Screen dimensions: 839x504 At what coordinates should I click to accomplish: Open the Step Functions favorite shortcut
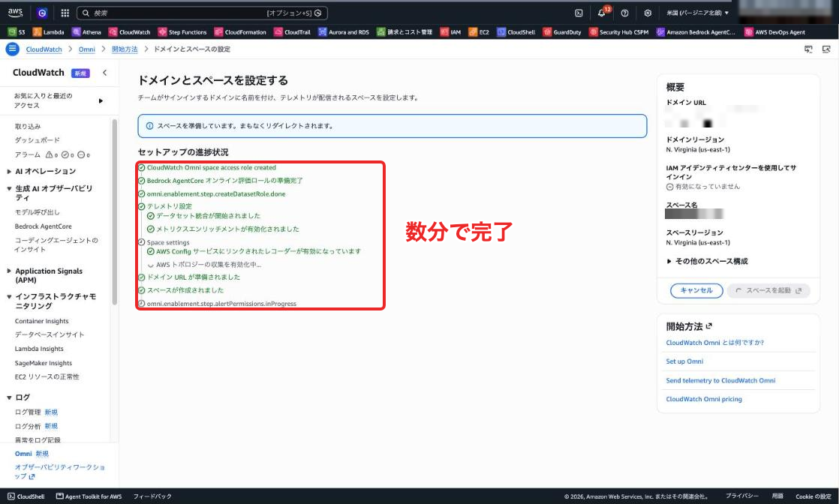[x=182, y=32]
